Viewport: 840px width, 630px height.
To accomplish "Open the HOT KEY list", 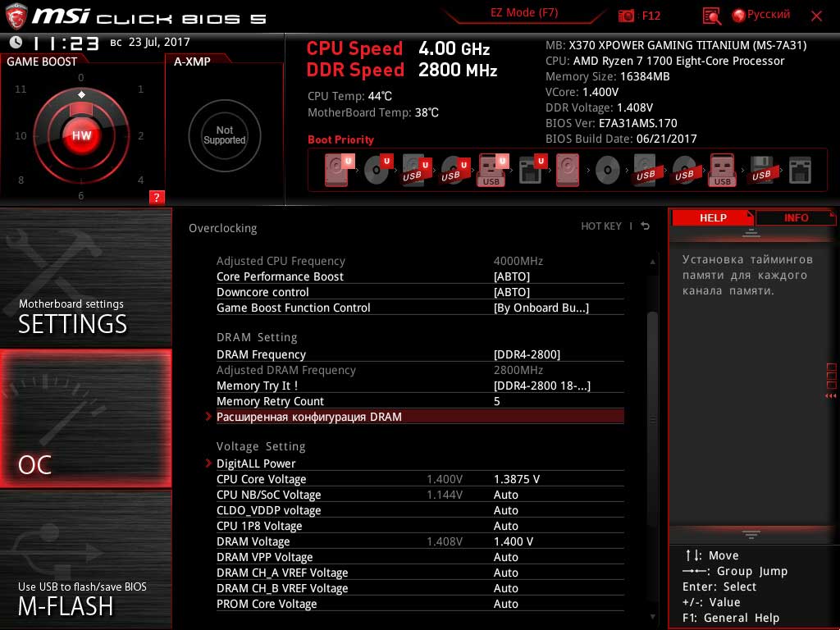I will tap(601, 226).
